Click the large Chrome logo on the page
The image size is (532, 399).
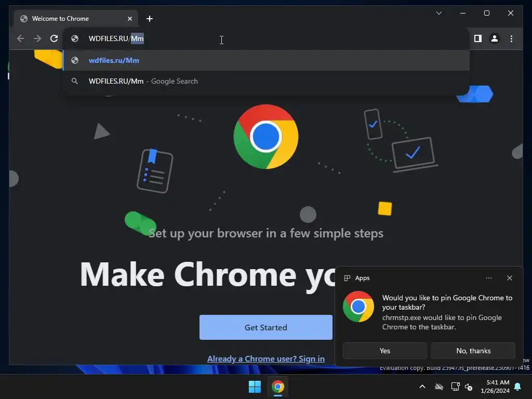[266, 137]
